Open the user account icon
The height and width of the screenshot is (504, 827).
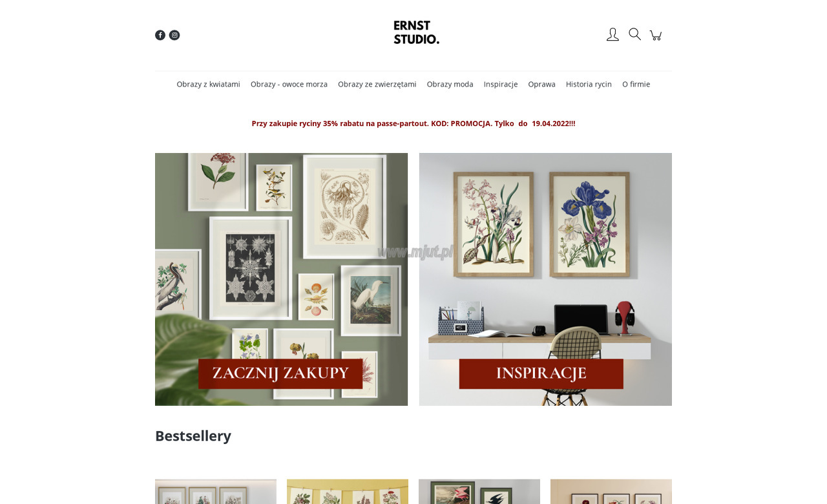coord(612,34)
